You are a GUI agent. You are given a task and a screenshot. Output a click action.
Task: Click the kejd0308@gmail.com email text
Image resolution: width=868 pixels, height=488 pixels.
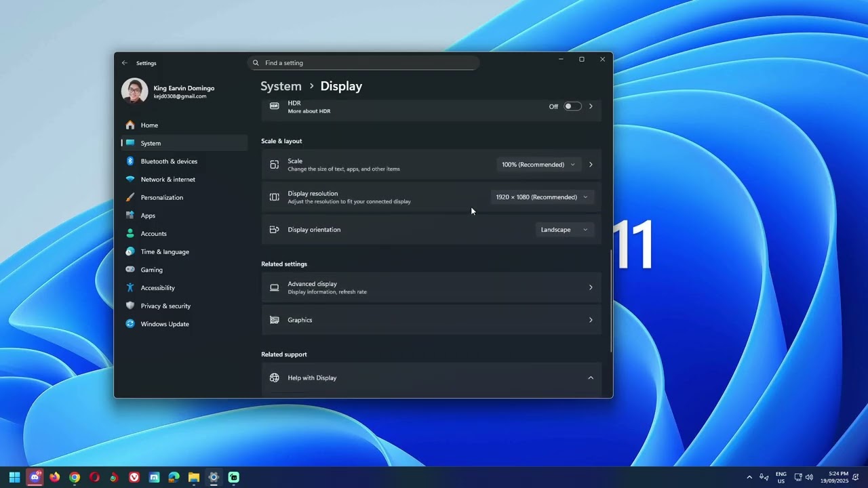[x=180, y=96]
